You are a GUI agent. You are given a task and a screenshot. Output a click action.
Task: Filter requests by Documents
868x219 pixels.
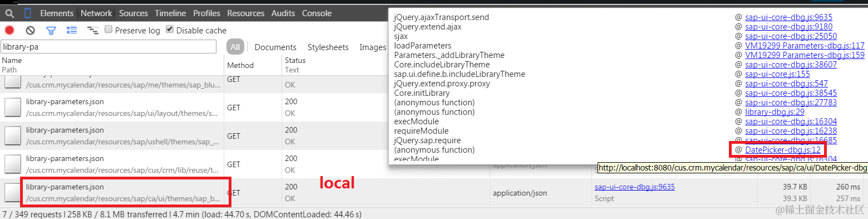click(x=275, y=47)
